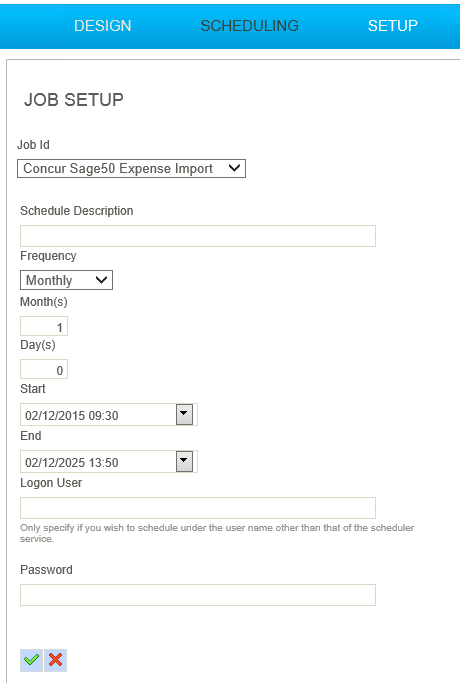Click into the Password field
This screenshot has height=683, width=460.
(x=198, y=595)
